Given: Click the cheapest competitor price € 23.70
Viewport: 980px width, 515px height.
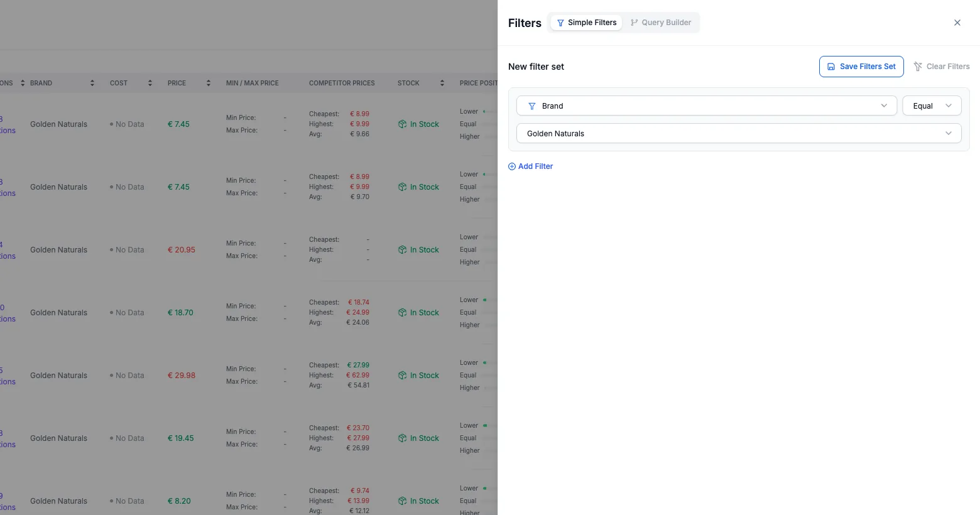Looking at the screenshot, I should (358, 428).
